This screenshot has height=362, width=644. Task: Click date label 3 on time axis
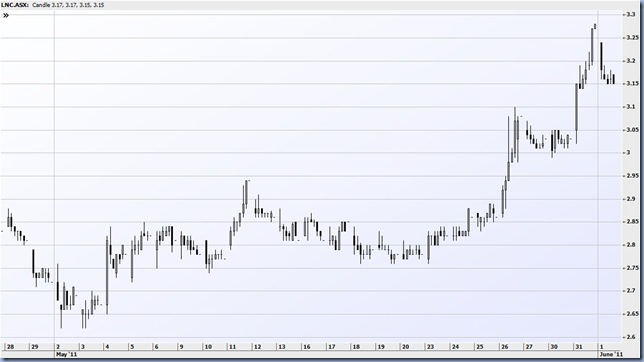coord(83,347)
